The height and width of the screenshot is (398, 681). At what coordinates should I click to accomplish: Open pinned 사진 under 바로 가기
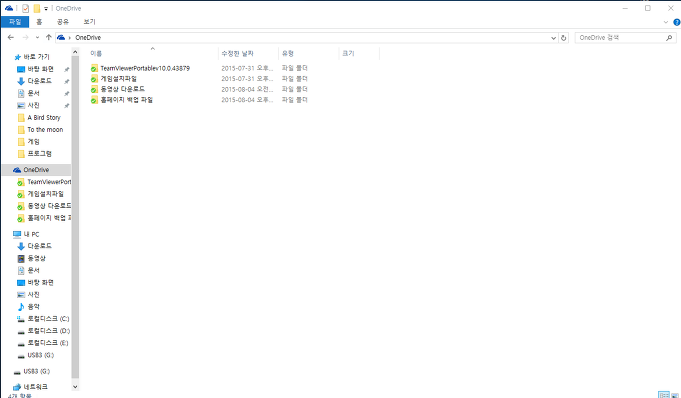(33, 106)
